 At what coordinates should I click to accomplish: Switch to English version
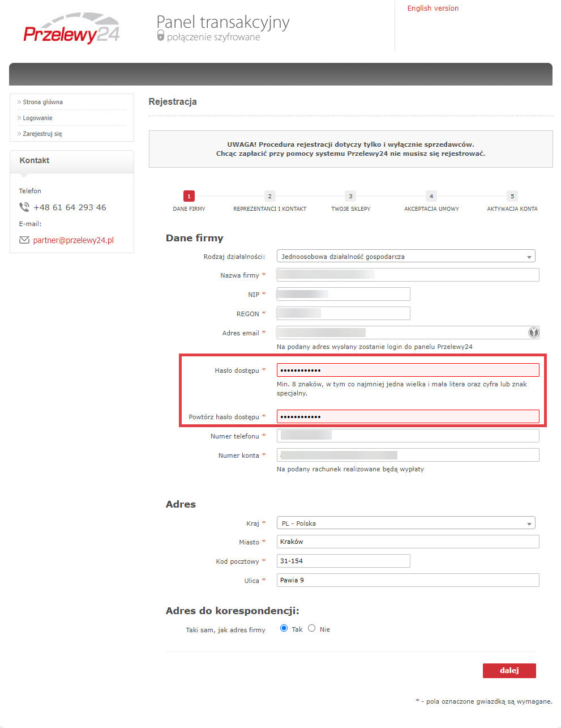click(433, 8)
